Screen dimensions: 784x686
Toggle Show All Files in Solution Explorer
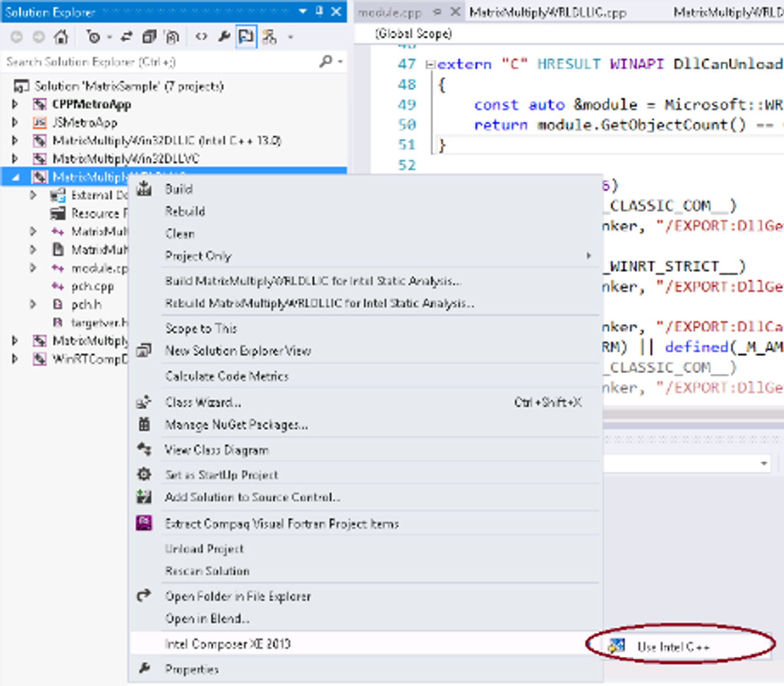coord(172,37)
